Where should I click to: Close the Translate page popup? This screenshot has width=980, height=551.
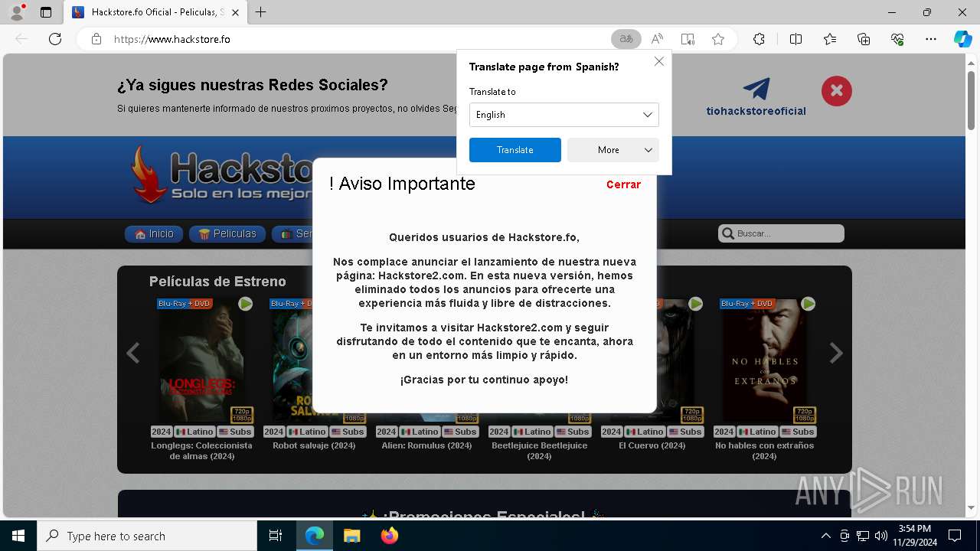pos(658,61)
